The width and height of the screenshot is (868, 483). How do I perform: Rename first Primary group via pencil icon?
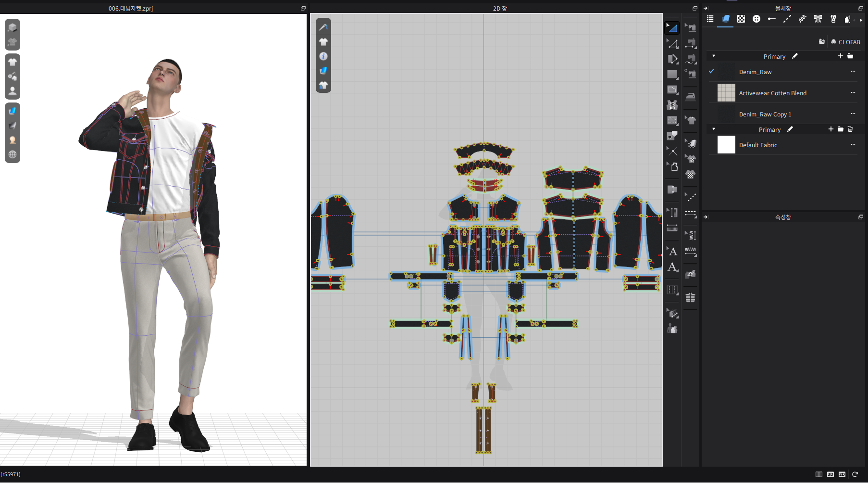[x=795, y=56]
